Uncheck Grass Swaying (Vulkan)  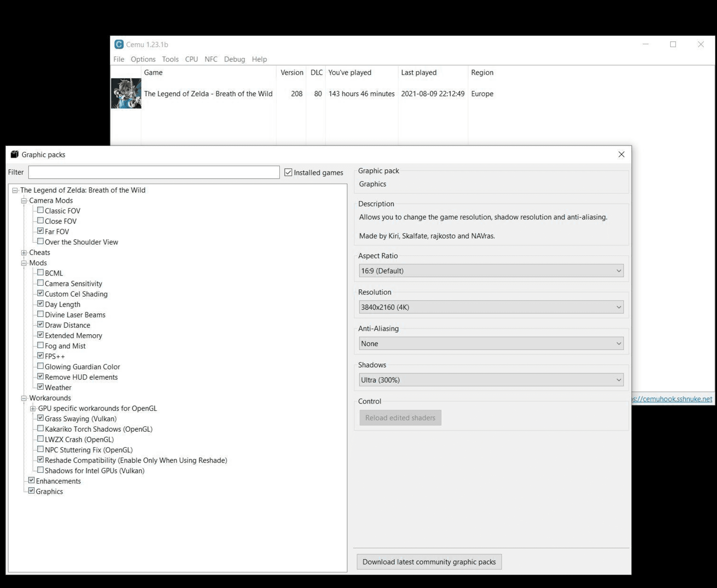point(40,418)
